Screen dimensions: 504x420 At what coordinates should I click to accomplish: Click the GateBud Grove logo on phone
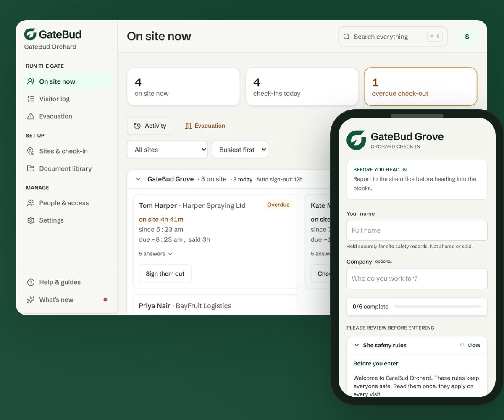(x=356, y=140)
